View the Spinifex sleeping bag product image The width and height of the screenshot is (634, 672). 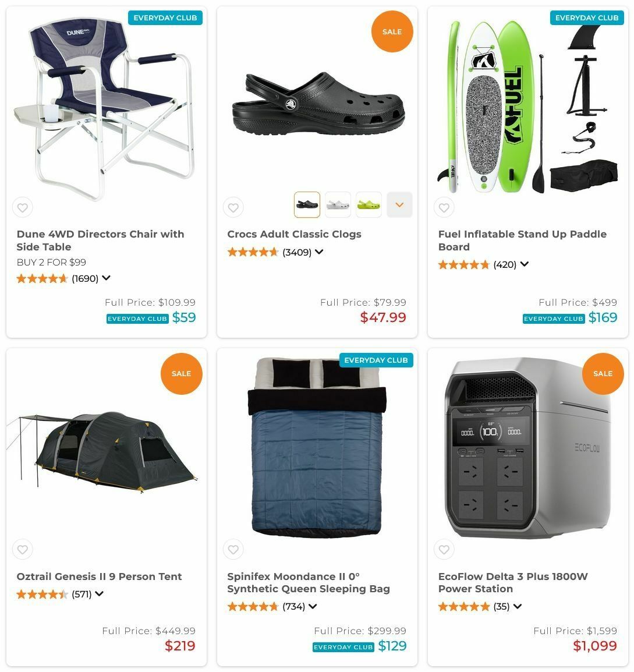click(x=317, y=447)
